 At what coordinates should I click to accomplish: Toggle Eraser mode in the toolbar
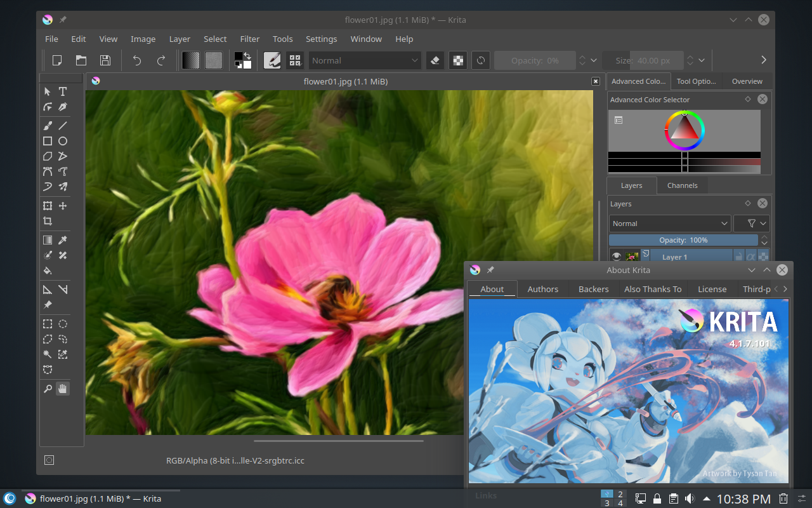point(435,60)
